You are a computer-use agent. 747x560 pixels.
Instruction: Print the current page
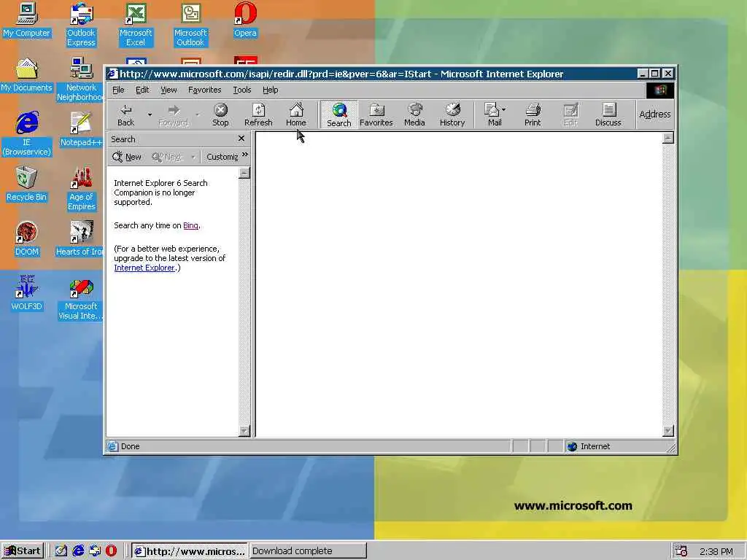point(533,114)
